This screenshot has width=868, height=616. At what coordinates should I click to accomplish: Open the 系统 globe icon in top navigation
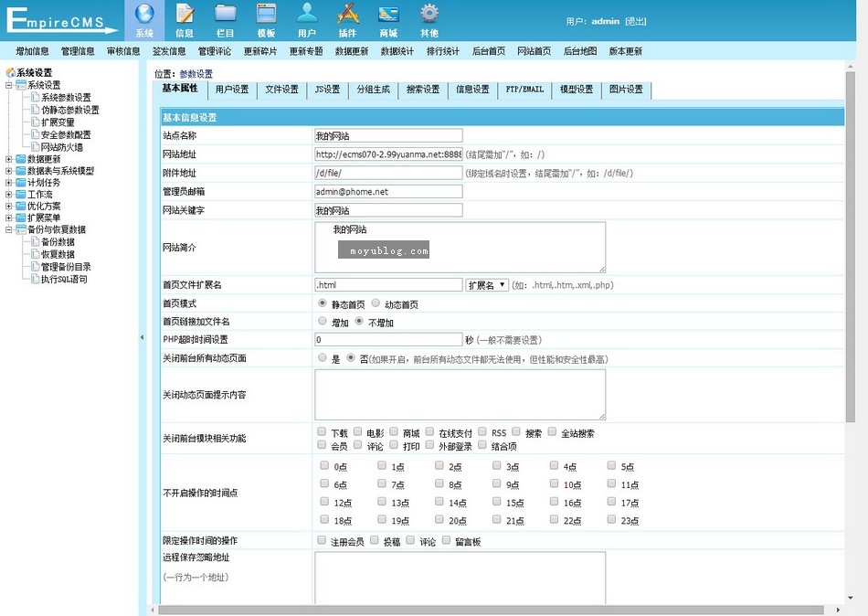pyautogui.click(x=144, y=14)
